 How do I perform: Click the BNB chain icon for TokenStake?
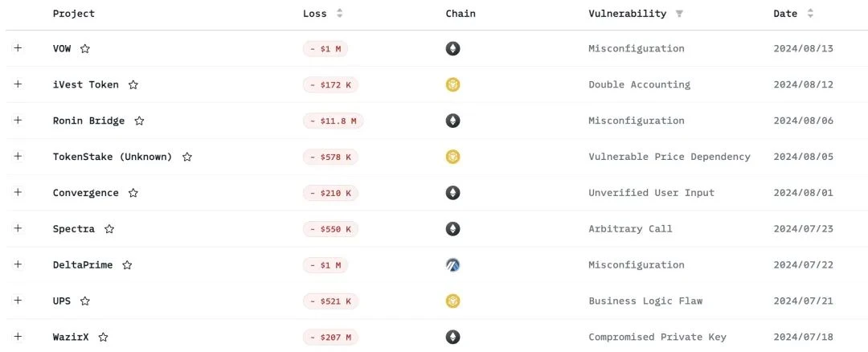[x=453, y=157]
